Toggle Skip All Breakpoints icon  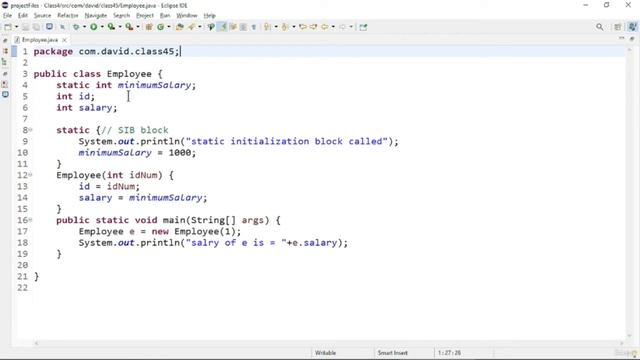click(62, 27)
